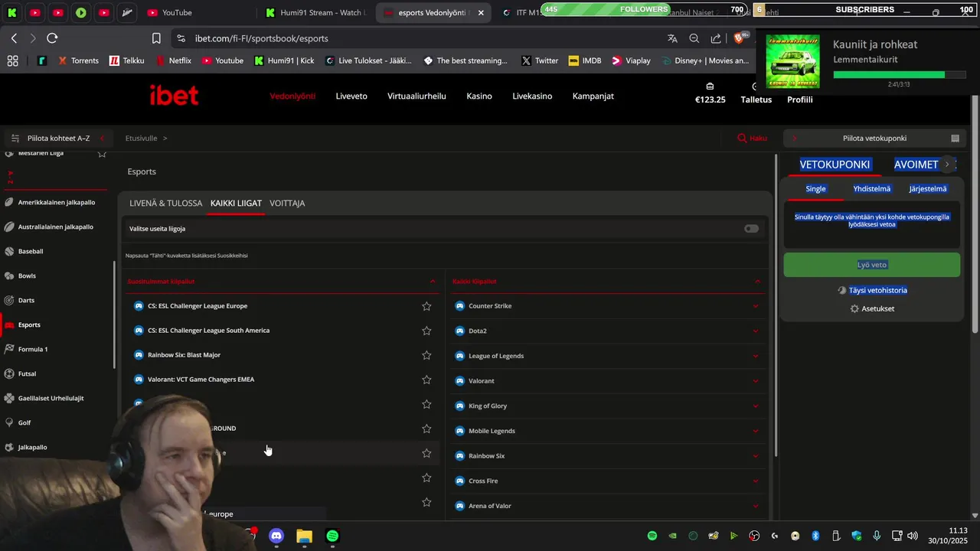
Task: Reload the page in browser toolbar
Action: pyautogui.click(x=52, y=38)
